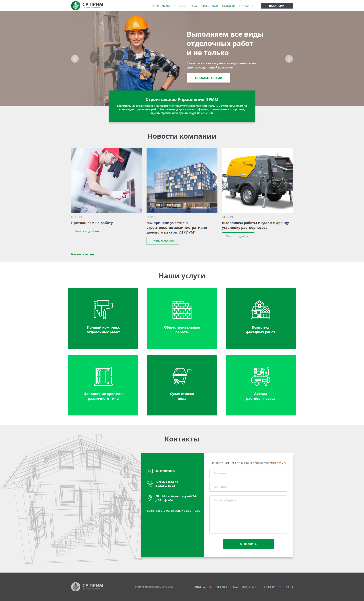Advance hero slider with right arrow
Image resolution: width=364 pixels, height=601 pixels.
point(289,59)
